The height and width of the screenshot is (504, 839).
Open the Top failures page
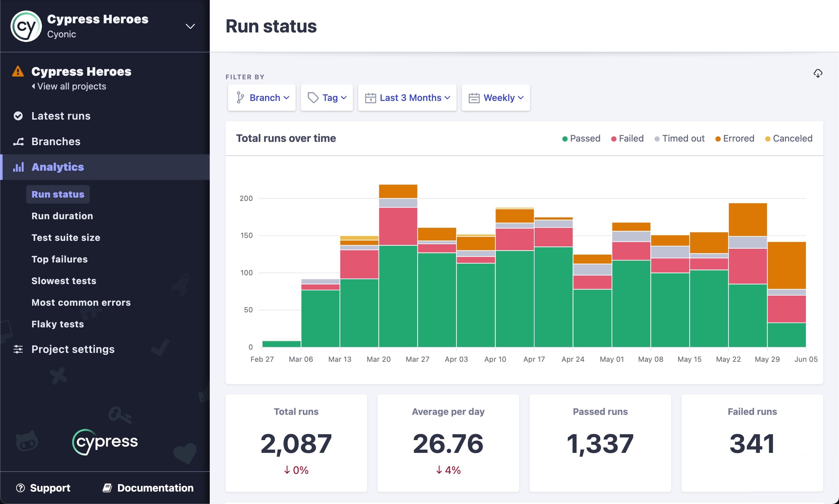[x=59, y=259]
